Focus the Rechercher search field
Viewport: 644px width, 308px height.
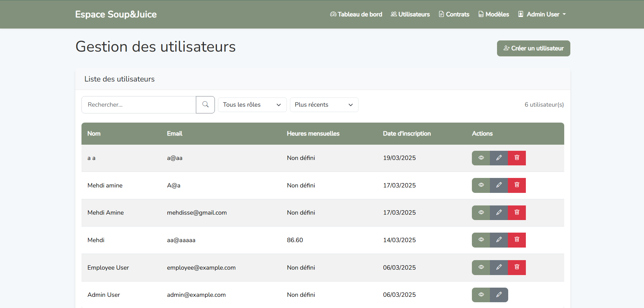[139, 105]
